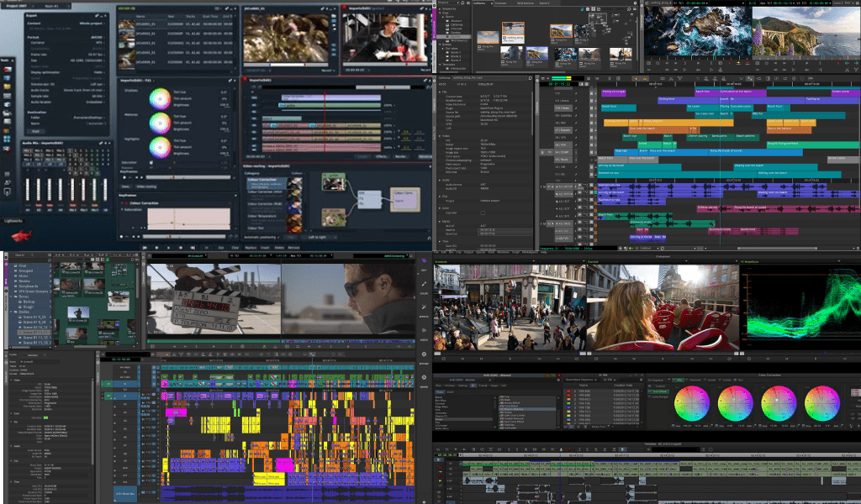Open the yellow folder icon in Lightworks Tools bar

click(7, 87)
